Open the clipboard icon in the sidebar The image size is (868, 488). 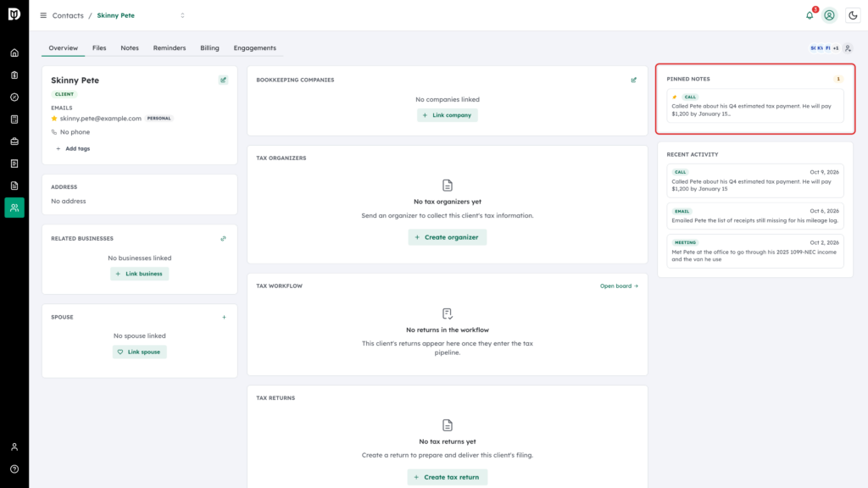tap(14, 75)
